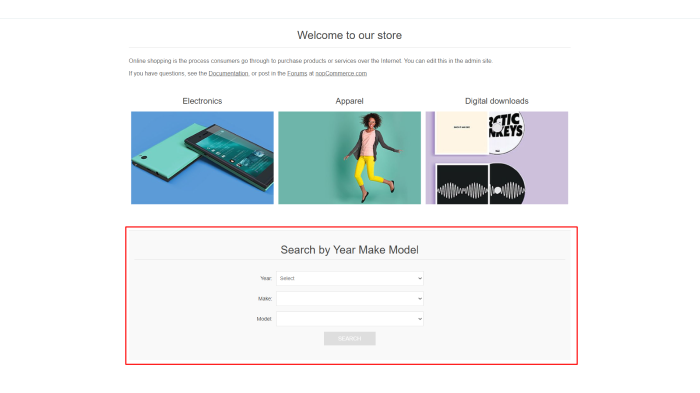Click the Search button
Image resolution: width=700 pixels, height=393 pixels.
click(350, 339)
